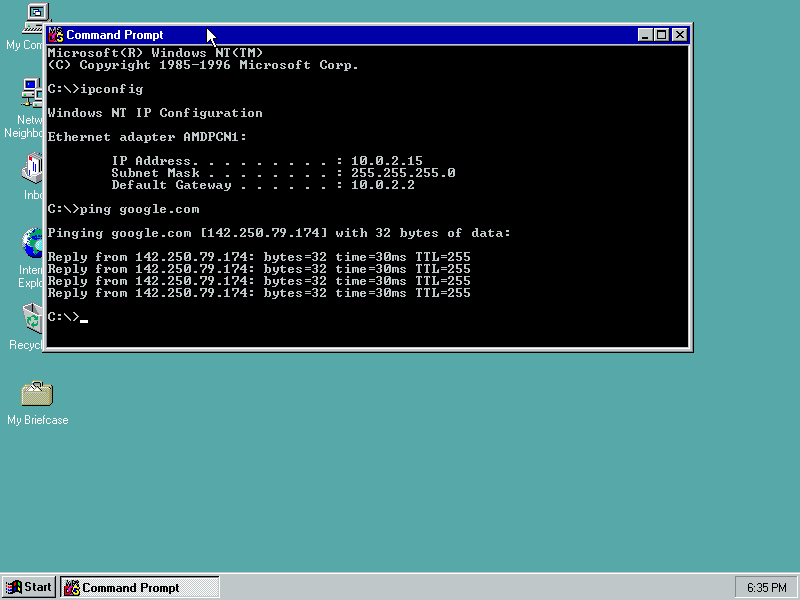Select the Internet Explorer desktop icon

[33, 243]
